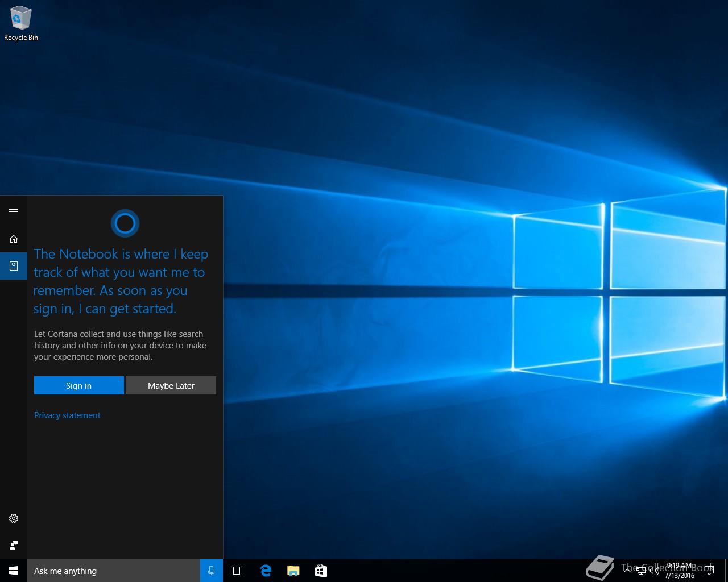Open Task View from the taskbar
Viewport: 728px width, 582px height.
pyautogui.click(x=237, y=571)
